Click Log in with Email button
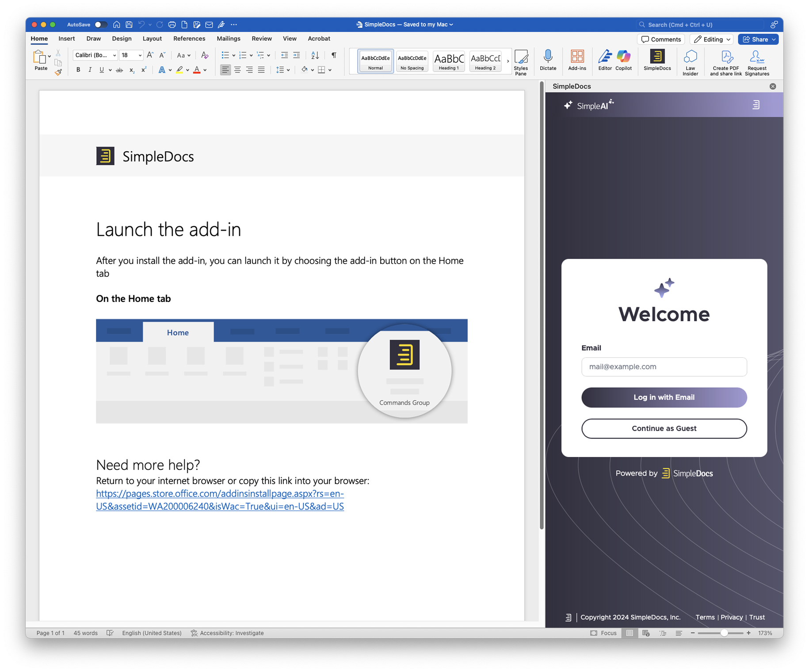Screen dimensions: 809x672 [x=664, y=397]
